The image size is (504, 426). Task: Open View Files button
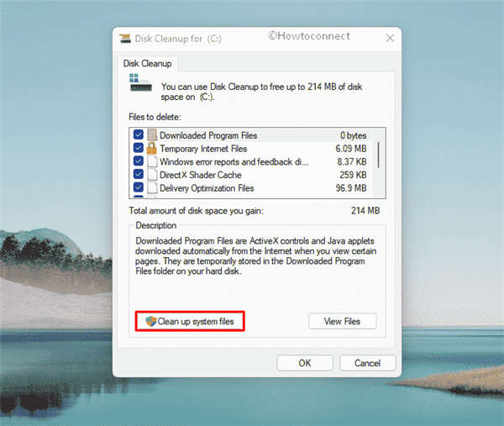(343, 321)
